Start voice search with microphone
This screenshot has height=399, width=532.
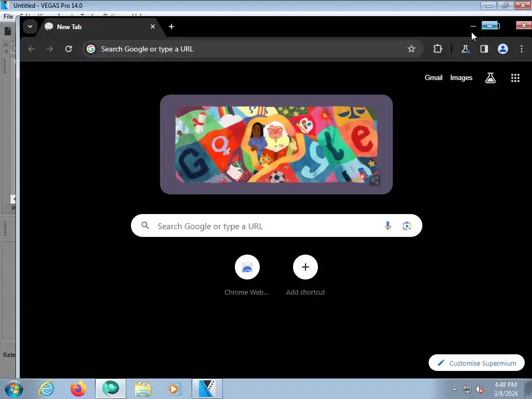[388, 225]
